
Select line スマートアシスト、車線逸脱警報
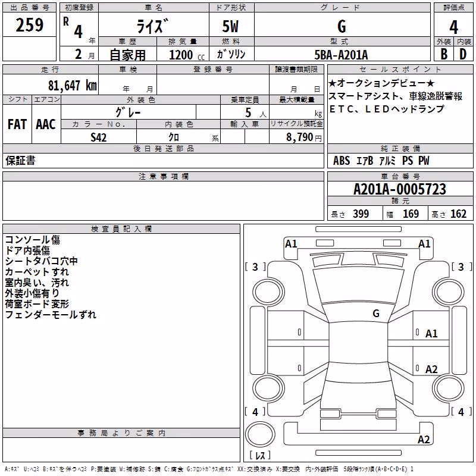point(396,96)
